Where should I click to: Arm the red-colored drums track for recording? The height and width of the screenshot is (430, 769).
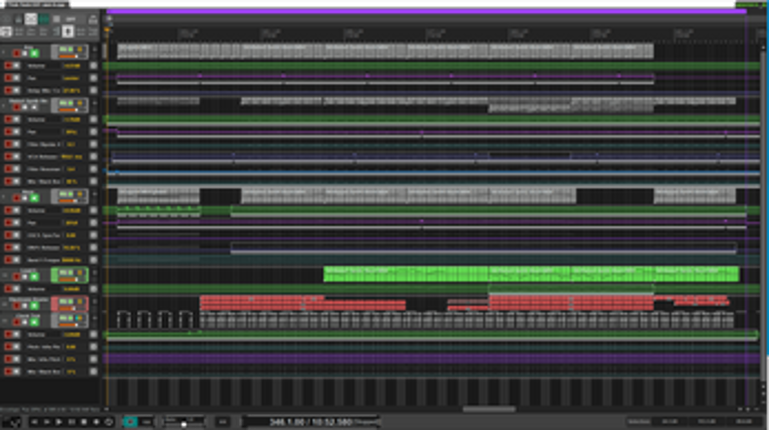pos(16,305)
